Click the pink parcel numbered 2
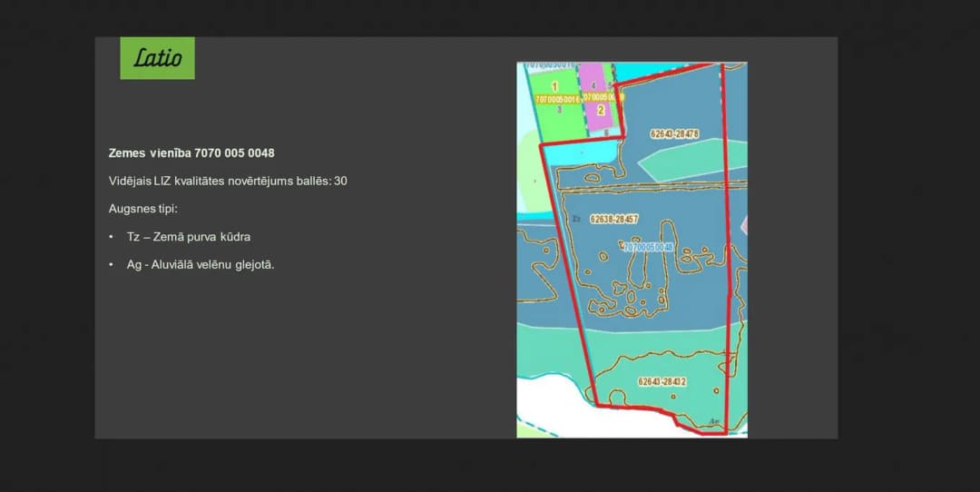 pyautogui.click(x=601, y=110)
